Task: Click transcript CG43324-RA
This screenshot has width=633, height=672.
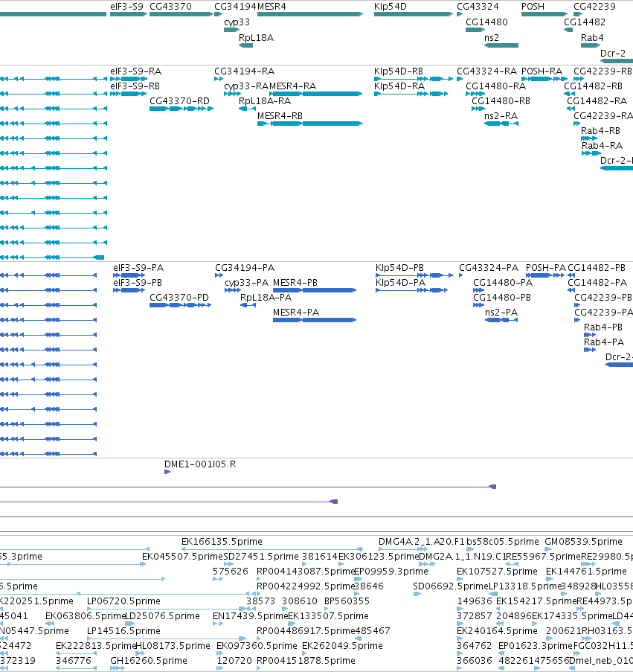Action: [x=460, y=79]
